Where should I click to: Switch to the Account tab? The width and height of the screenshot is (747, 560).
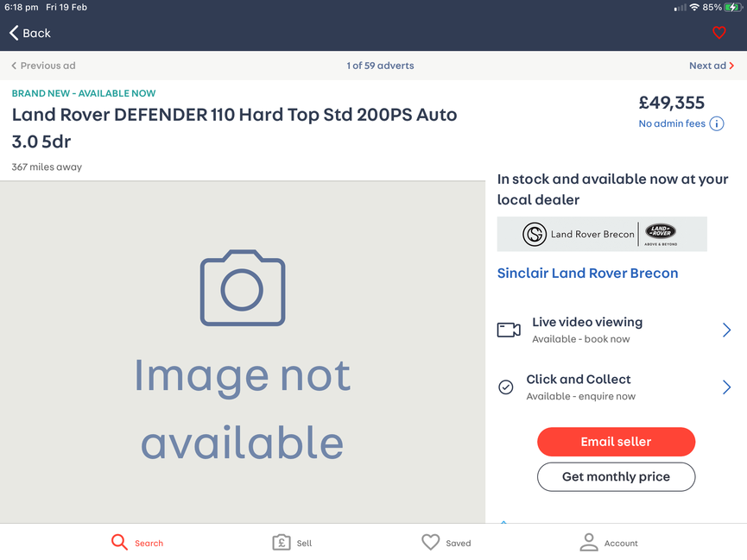(608, 543)
